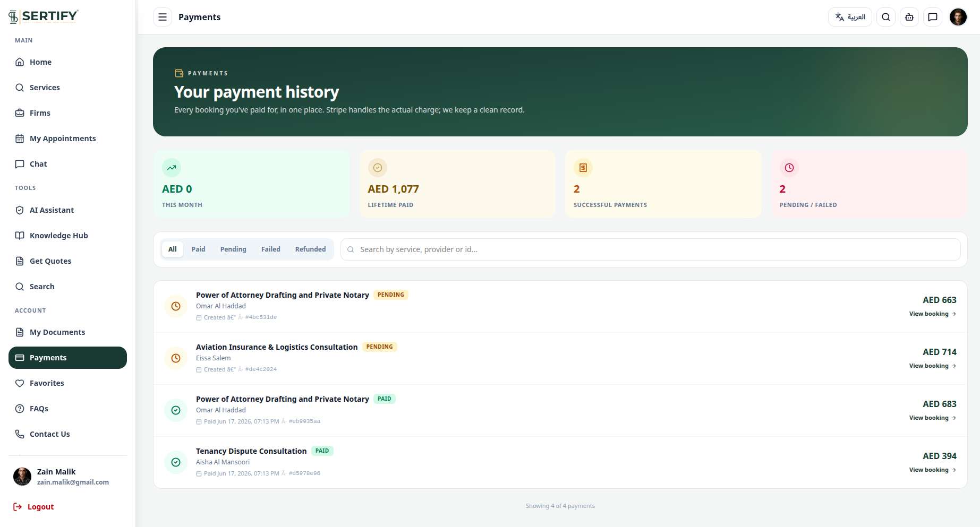Viewport: 980px width, 527px height.
Task: Click the AED 714 amount
Action: [x=940, y=352]
